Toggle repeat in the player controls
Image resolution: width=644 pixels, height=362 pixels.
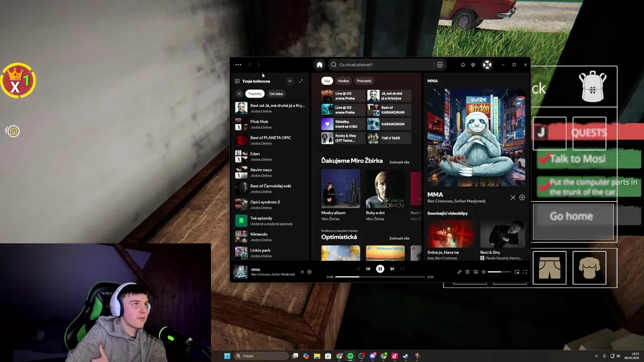pos(402,269)
